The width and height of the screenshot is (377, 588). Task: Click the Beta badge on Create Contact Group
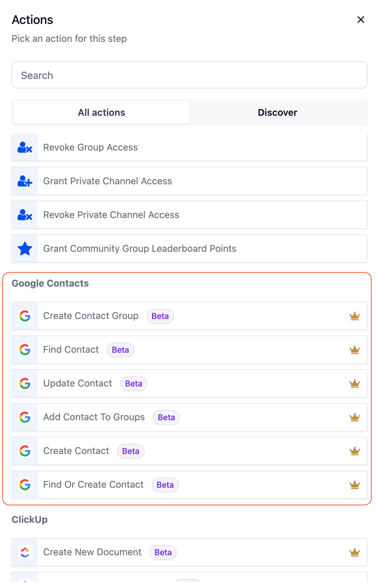(x=160, y=316)
